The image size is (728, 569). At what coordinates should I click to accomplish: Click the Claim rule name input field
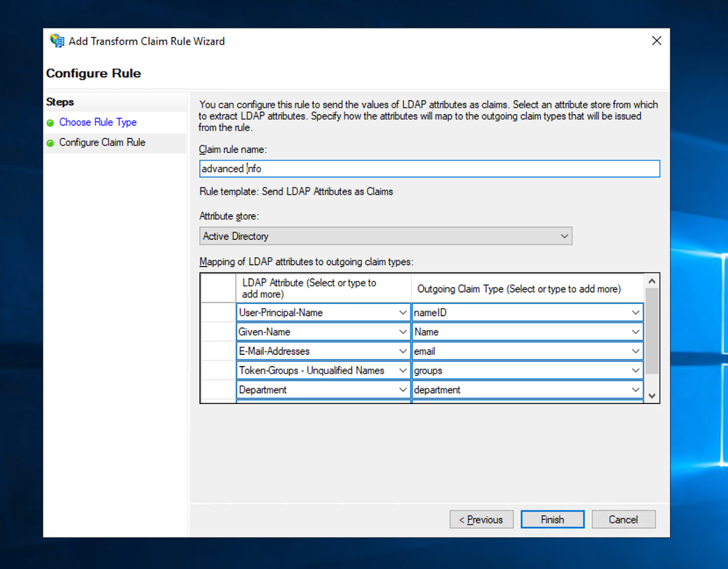[430, 169]
